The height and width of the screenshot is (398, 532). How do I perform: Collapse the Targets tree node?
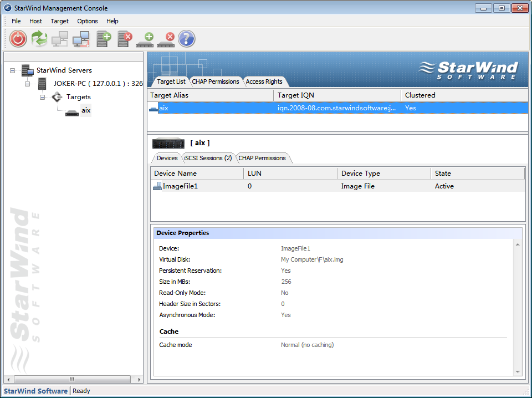point(43,98)
